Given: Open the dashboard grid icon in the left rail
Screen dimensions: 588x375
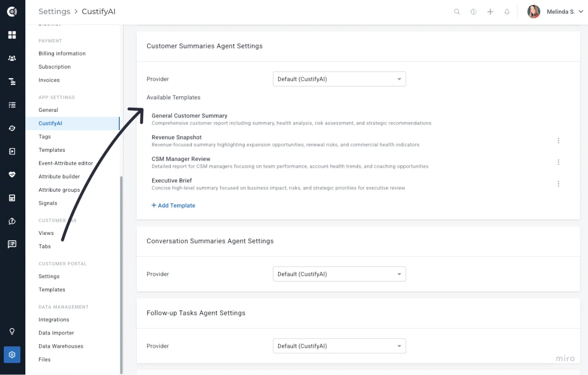Looking at the screenshot, I should pos(12,35).
